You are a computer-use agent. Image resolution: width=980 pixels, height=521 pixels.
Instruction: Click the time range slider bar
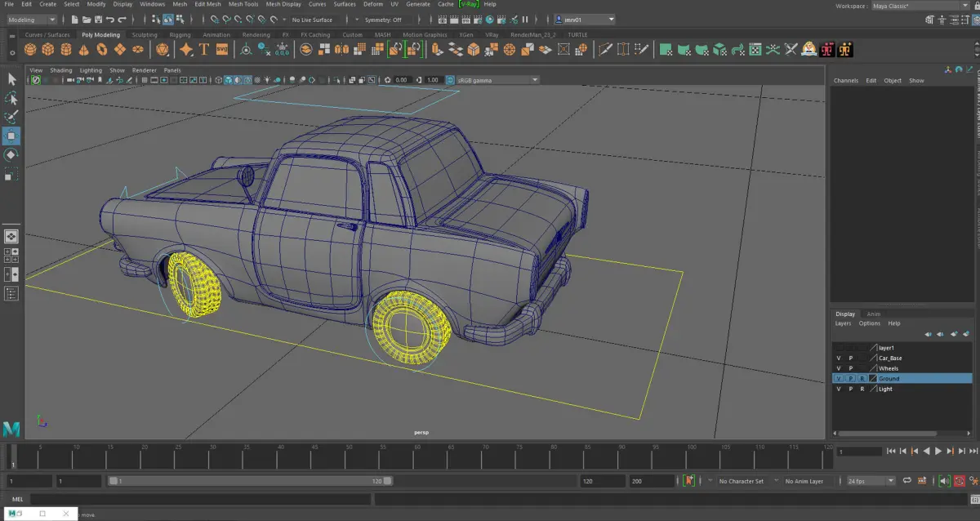250,481
